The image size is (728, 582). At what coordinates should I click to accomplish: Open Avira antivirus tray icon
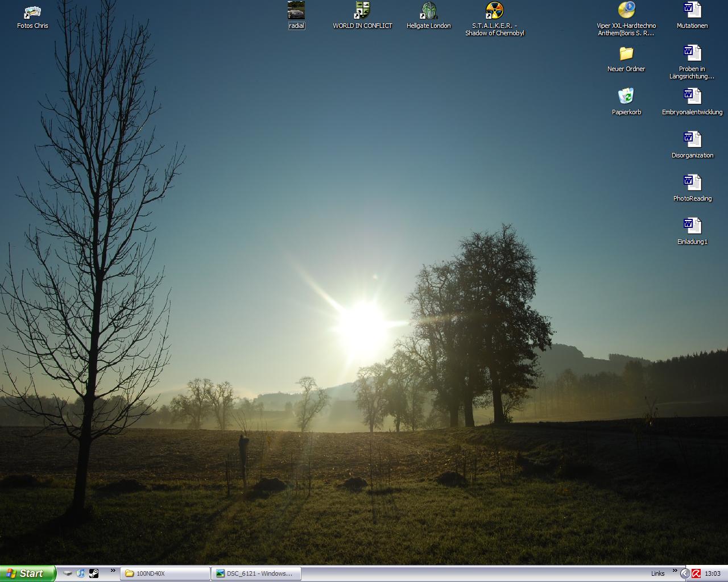(696, 573)
